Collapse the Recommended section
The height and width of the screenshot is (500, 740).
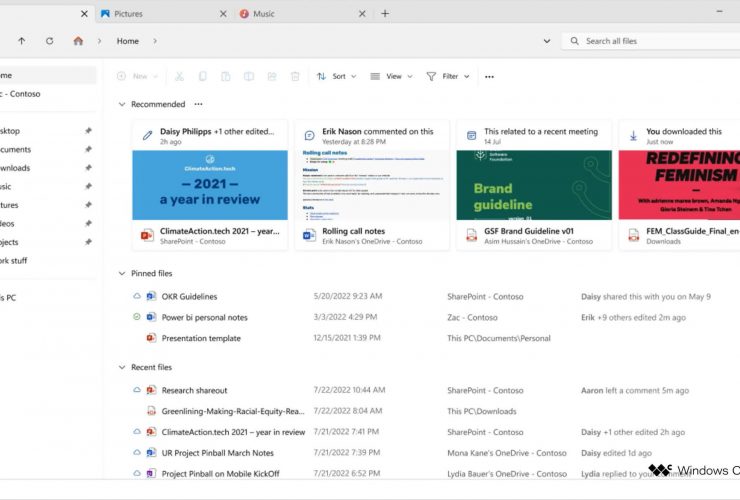pyautogui.click(x=122, y=104)
